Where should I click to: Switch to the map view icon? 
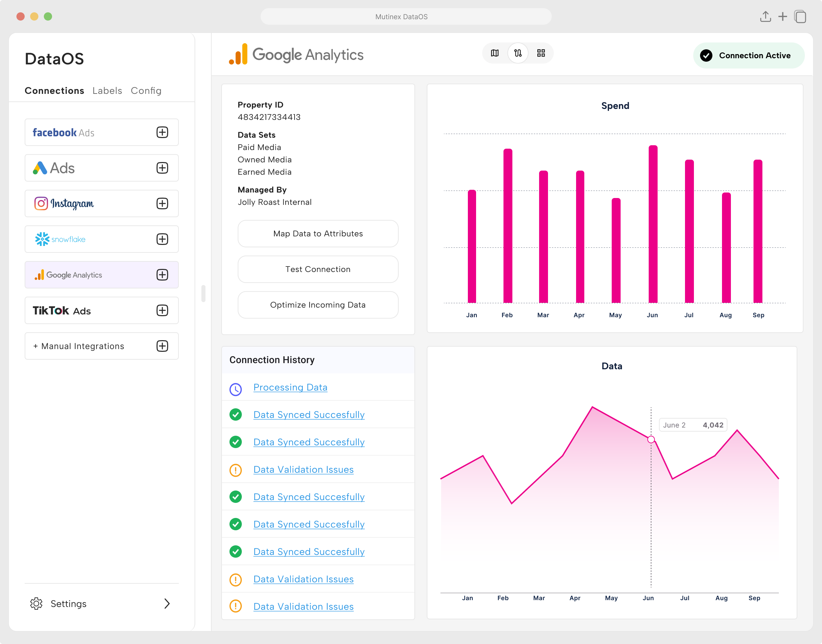495,53
